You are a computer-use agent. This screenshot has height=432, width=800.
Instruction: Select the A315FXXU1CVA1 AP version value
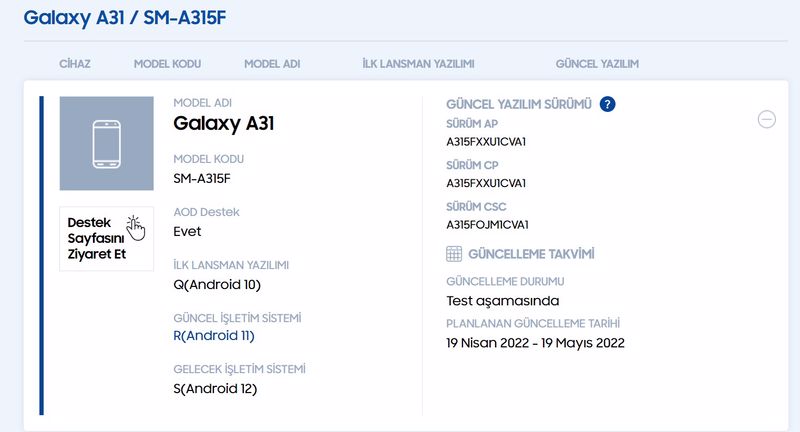(x=486, y=142)
